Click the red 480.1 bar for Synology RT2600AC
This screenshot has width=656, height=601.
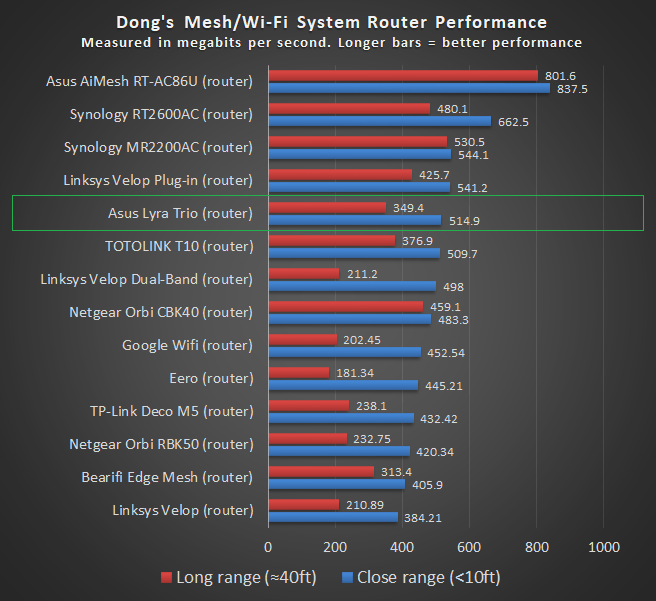point(349,109)
